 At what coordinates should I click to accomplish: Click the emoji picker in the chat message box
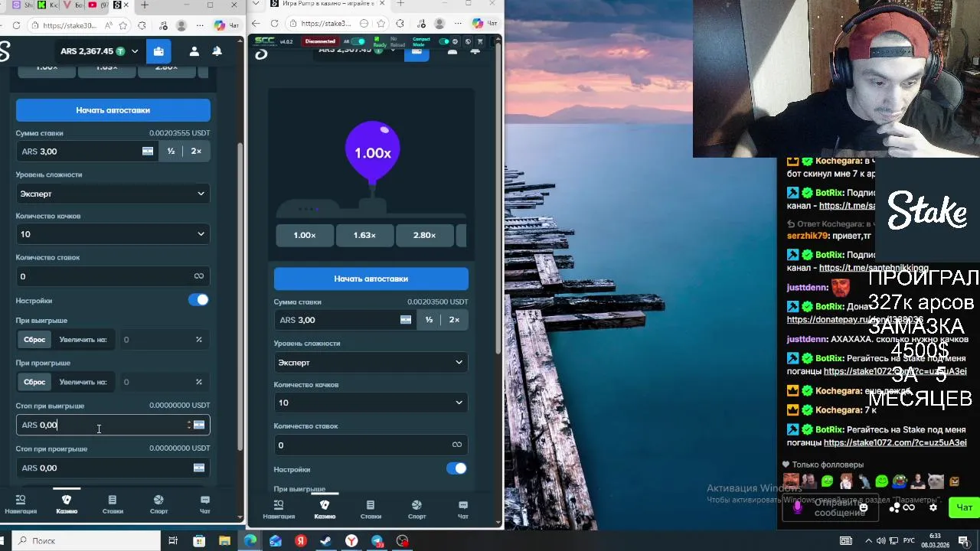[864, 507]
